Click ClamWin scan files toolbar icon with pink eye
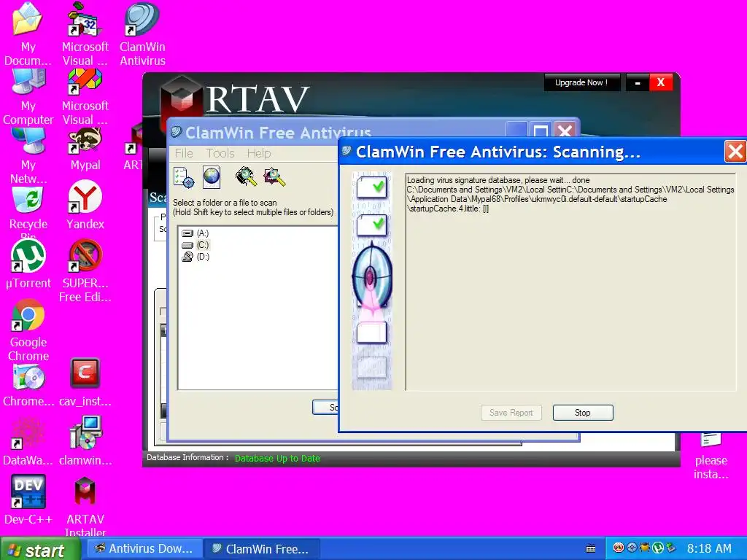This screenshot has height=560, width=747. pyautogui.click(x=274, y=176)
